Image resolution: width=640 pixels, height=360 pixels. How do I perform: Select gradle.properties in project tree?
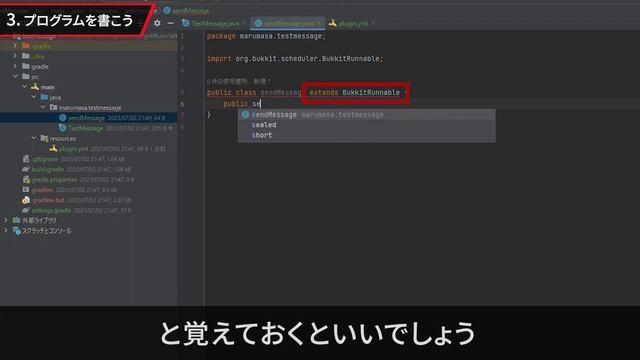pos(54,180)
